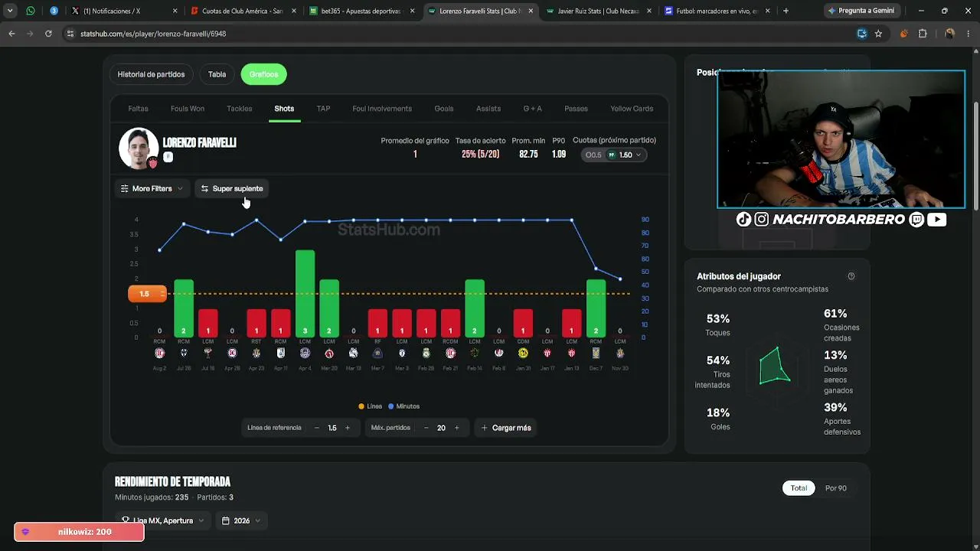Increase Máx. partidos with plus
Viewport: 980px width, 551px height.
456,428
